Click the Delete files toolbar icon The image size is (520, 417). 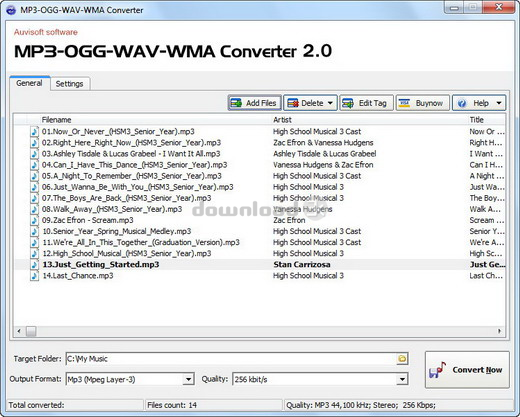coord(293,103)
